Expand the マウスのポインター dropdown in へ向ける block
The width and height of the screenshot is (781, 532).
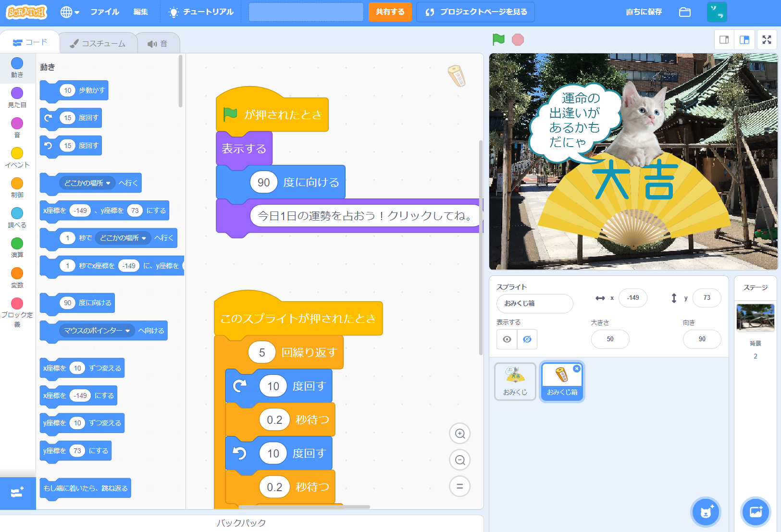(127, 331)
